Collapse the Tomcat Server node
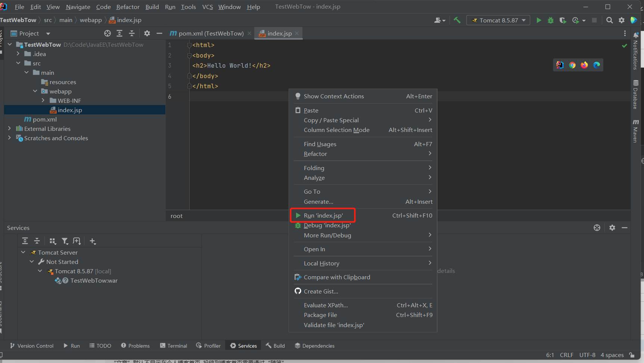Screen dimensions: 644x363 coord(23,252)
